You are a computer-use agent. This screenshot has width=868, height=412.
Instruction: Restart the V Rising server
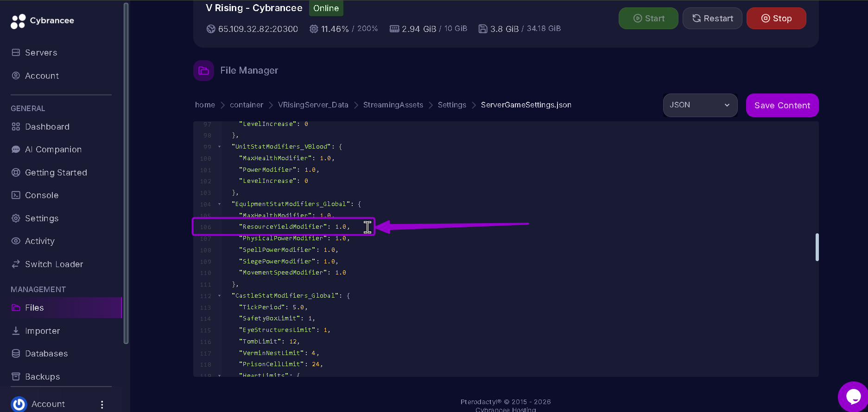[712, 19]
